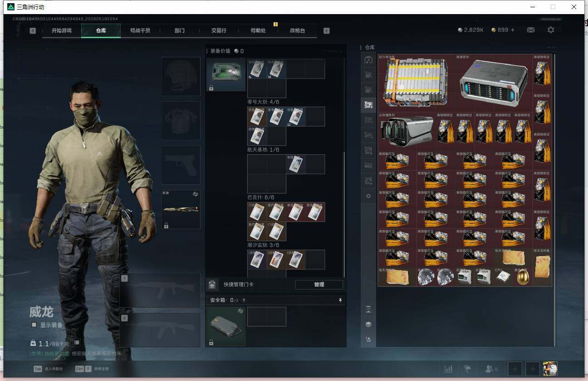The image size is (588, 381).
Task: Click the Tab 进入特勤处 shortcut button
Action: tap(48, 369)
